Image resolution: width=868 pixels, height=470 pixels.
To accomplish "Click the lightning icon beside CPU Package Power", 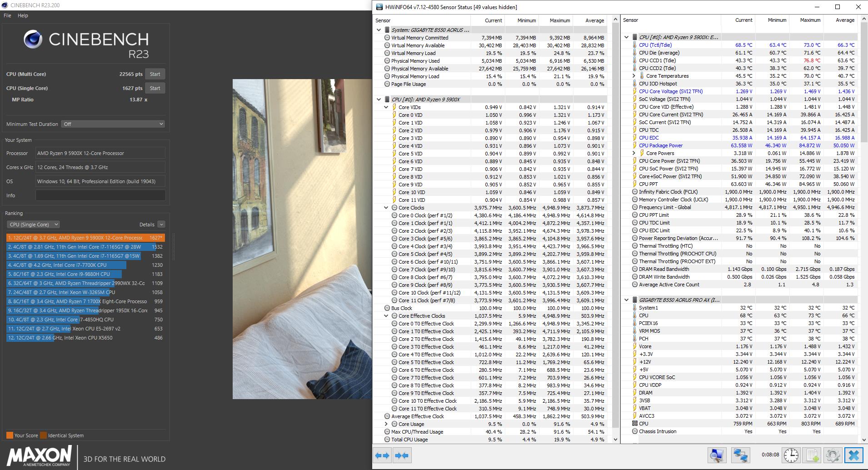I will coord(635,145).
